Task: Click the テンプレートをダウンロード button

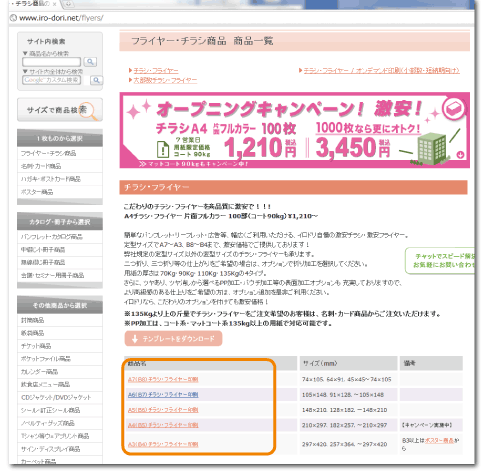Action: [173, 339]
